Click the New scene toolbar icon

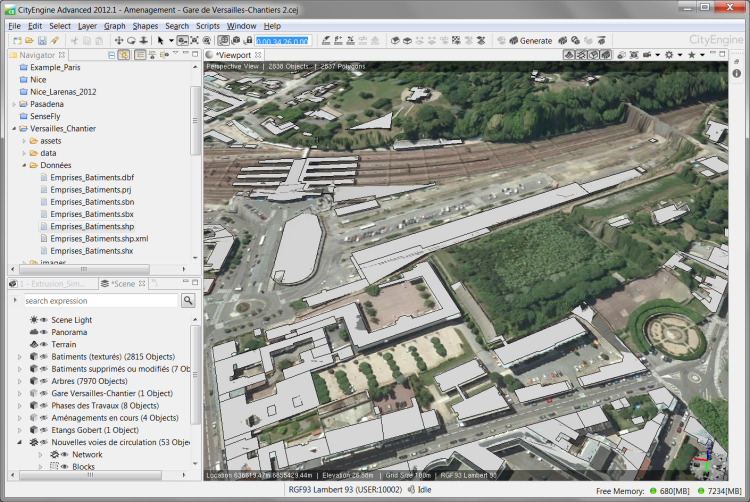pyautogui.click(x=17, y=41)
